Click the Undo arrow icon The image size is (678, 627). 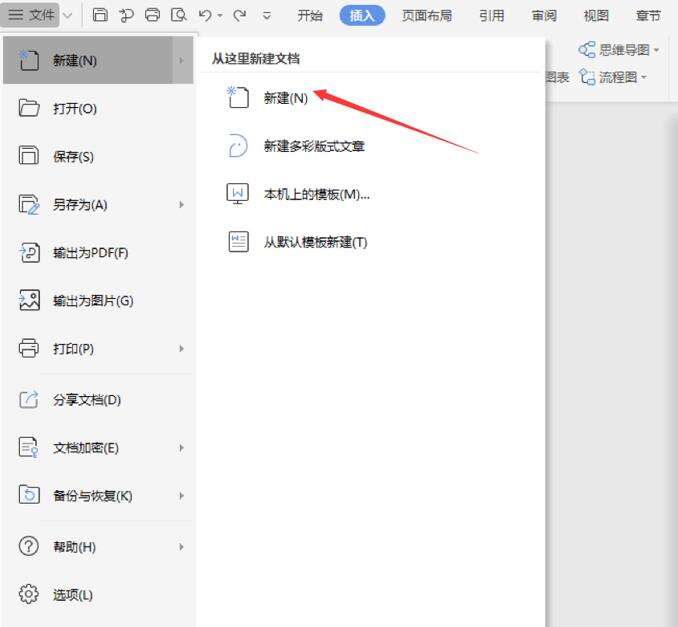pyautogui.click(x=205, y=16)
